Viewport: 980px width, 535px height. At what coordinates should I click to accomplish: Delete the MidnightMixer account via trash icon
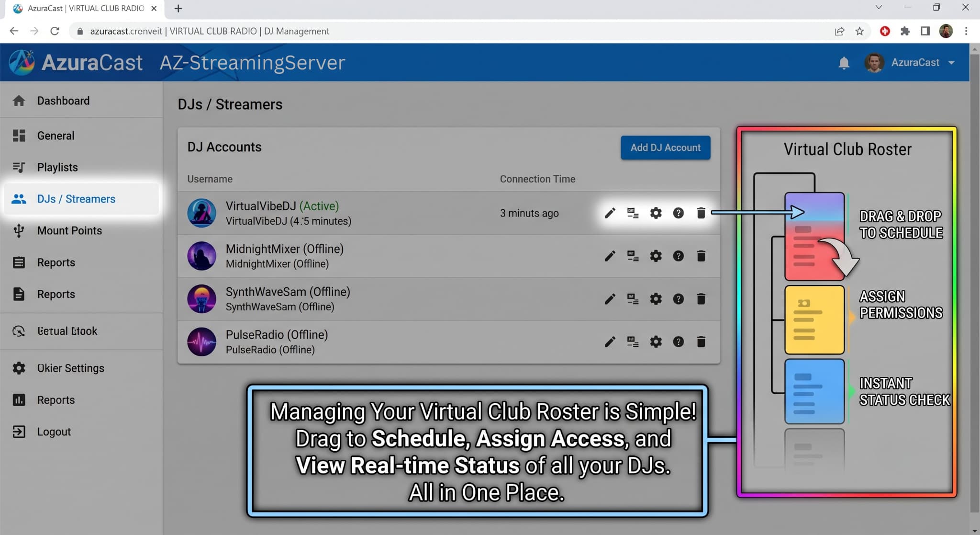pos(701,256)
